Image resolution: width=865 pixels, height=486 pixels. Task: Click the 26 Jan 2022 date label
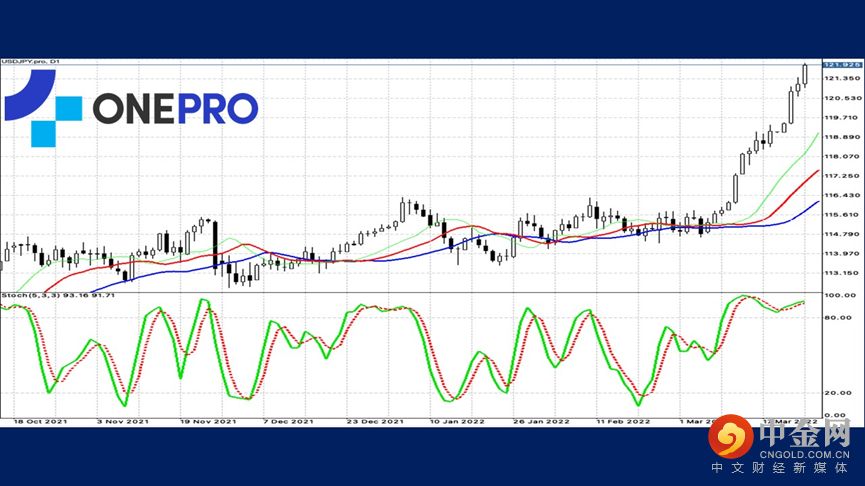[541, 421]
